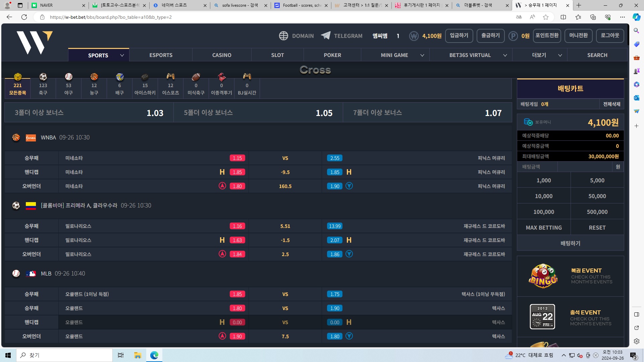
Task: Toggle Oakland over odds 1.90
Action: tap(237, 337)
